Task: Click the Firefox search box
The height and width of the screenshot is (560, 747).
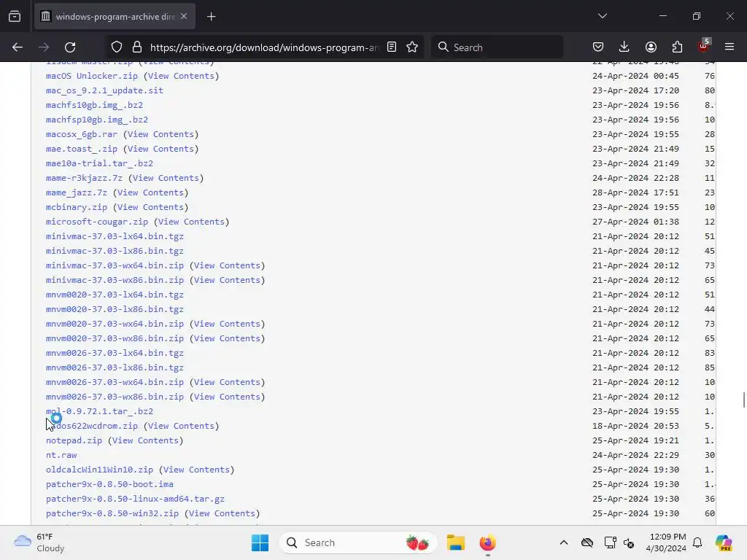Action: pos(497,47)
